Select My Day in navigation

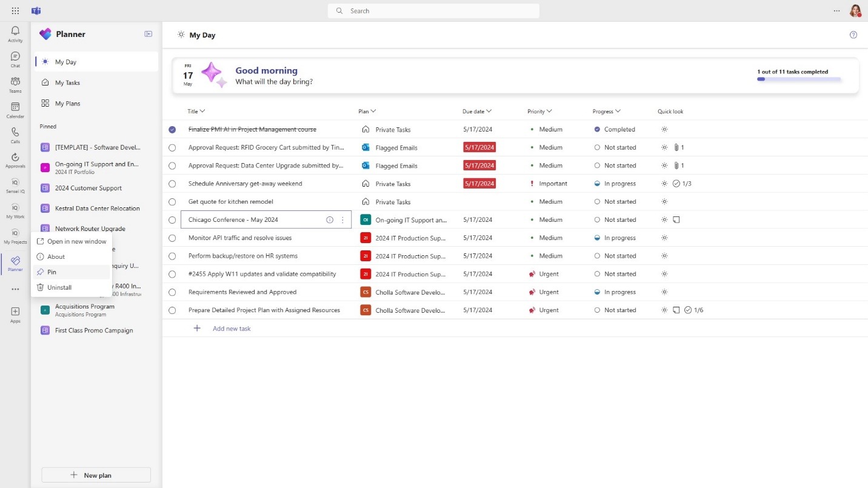coord(97,62)
